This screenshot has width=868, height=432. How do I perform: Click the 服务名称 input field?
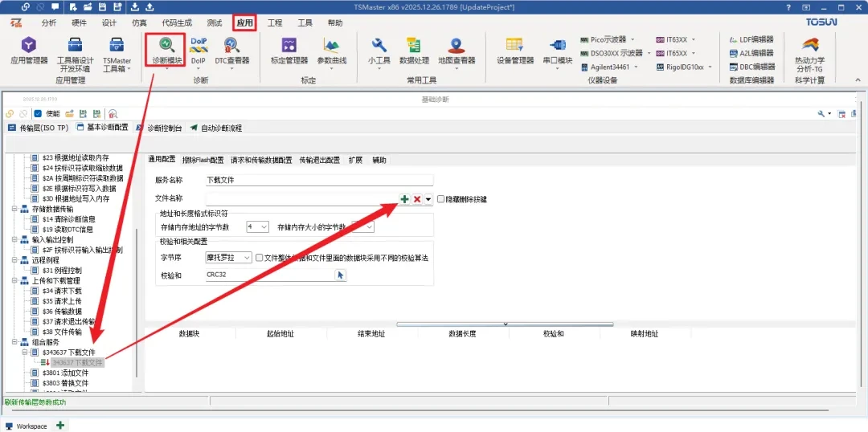pyautogui.click(x=319, y=181)
